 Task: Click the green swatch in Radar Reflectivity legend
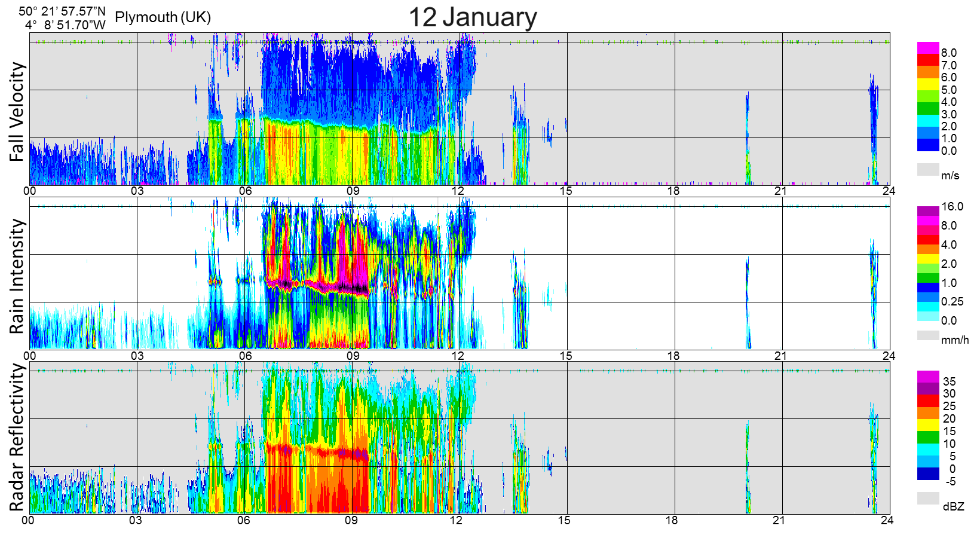tap(928, 438)
